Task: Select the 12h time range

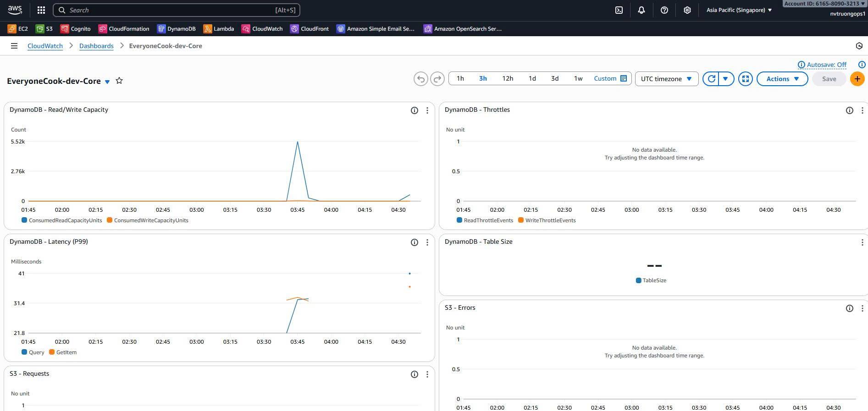Action: [508, 78]
